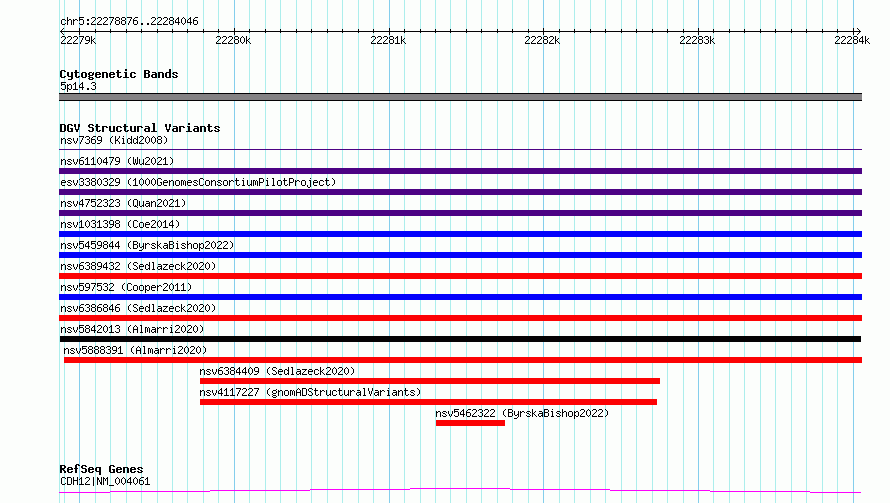The height and width of the screenshot is (503, 890).
Task: Click the esv3380329 purple bar
Action: click(x=460, y=192)
